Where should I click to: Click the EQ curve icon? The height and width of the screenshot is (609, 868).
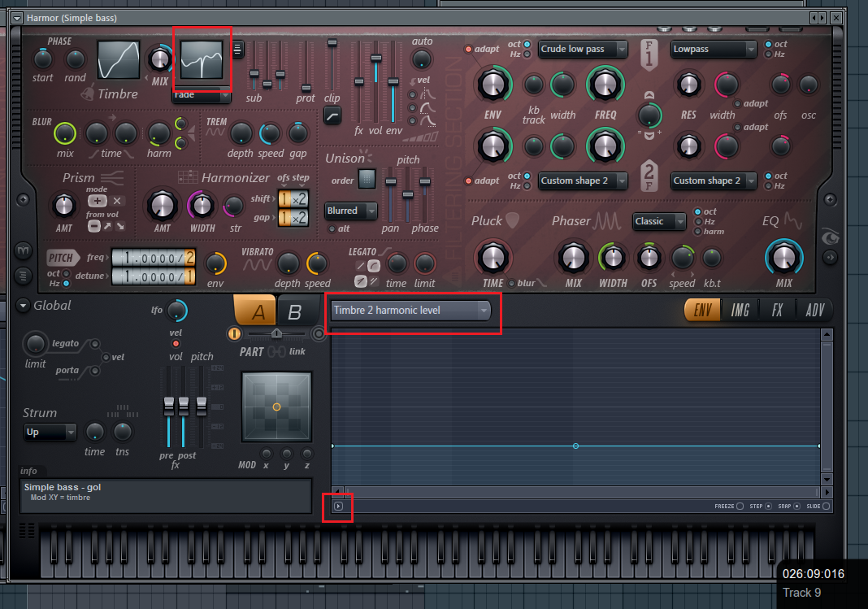click(793, 221)
